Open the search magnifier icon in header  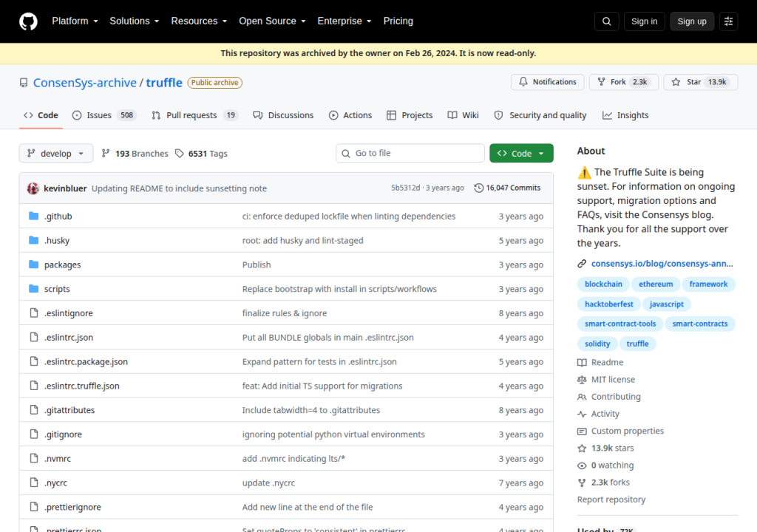606,21
